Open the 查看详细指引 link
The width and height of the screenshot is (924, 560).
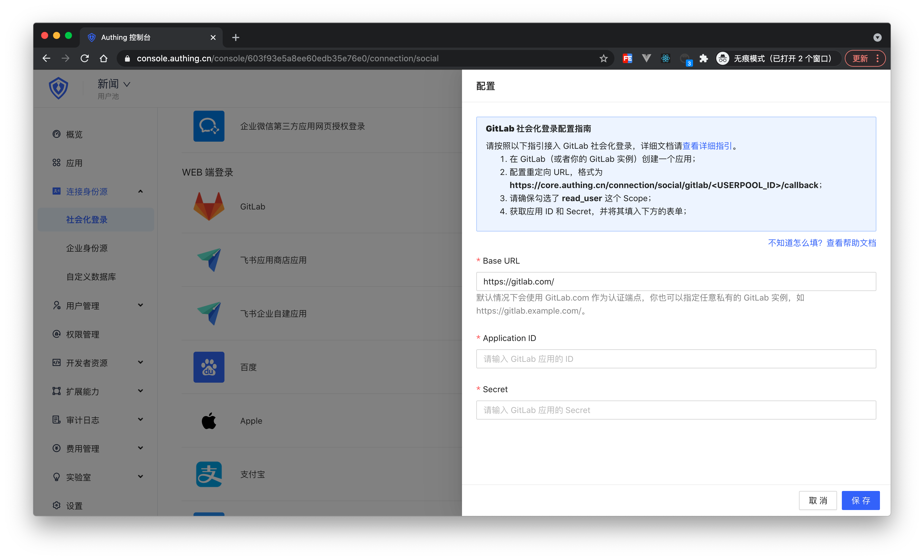pos(707,146)
